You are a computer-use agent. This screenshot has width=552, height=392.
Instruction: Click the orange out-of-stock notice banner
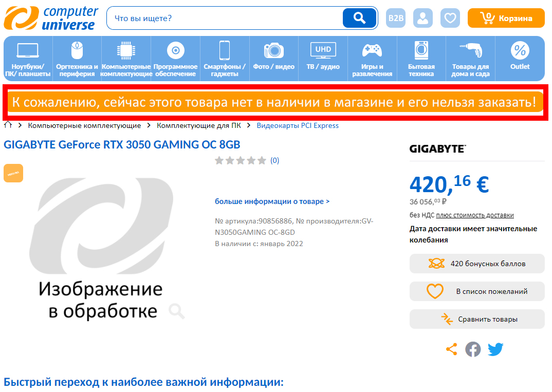(275, 102)
